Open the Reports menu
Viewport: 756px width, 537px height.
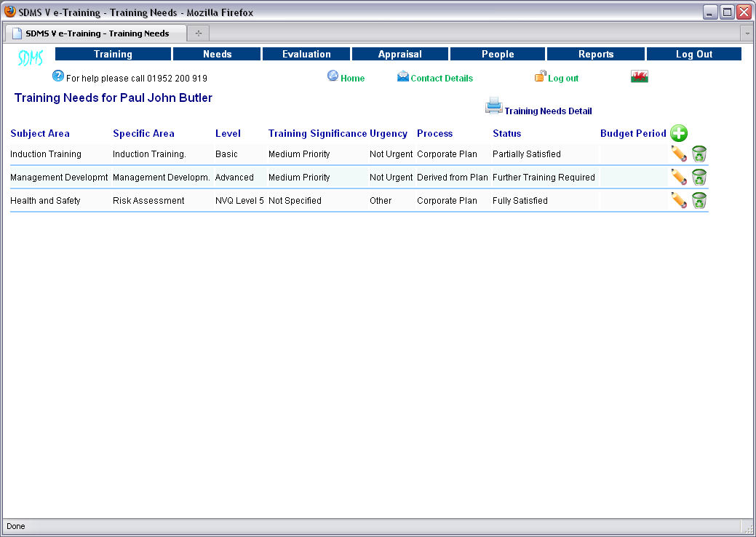pyautogui.click(x=596, y=54)
